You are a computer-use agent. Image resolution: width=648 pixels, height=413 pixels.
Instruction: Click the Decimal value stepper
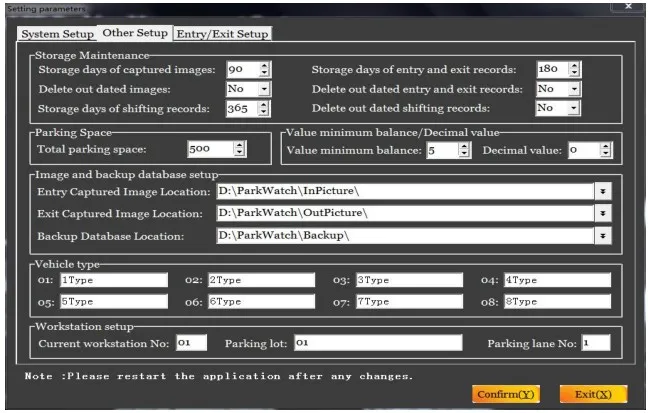[606, 150]
